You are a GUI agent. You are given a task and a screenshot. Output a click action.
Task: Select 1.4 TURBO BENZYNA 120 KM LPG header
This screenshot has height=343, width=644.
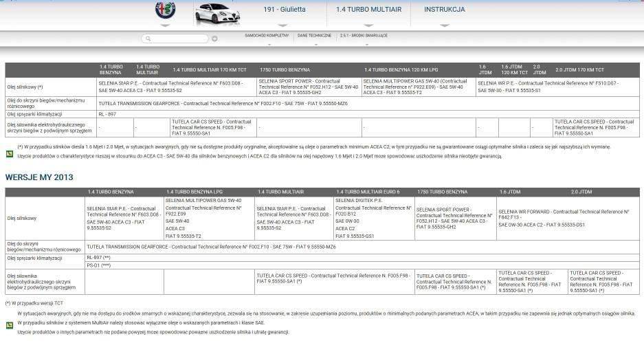[x=401, y=70]
